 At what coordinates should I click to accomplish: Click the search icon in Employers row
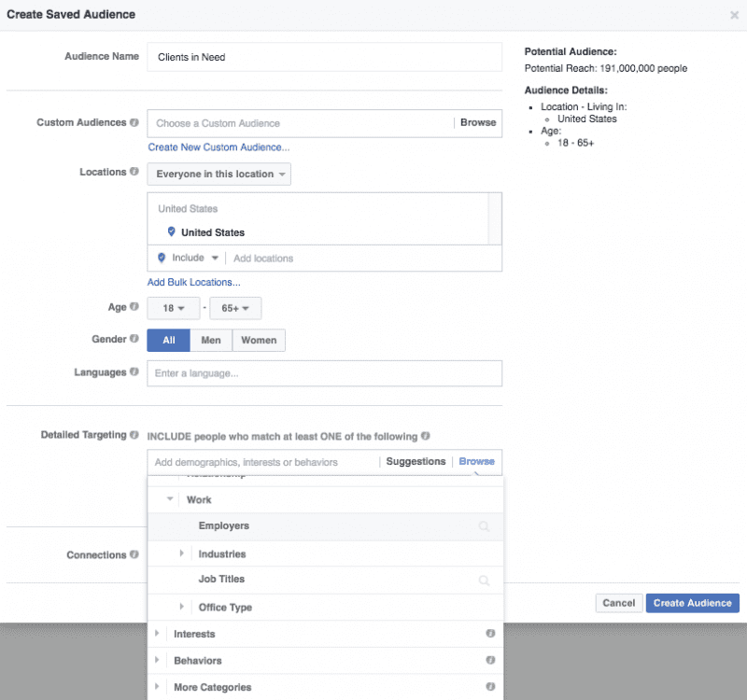click(484, 526)
